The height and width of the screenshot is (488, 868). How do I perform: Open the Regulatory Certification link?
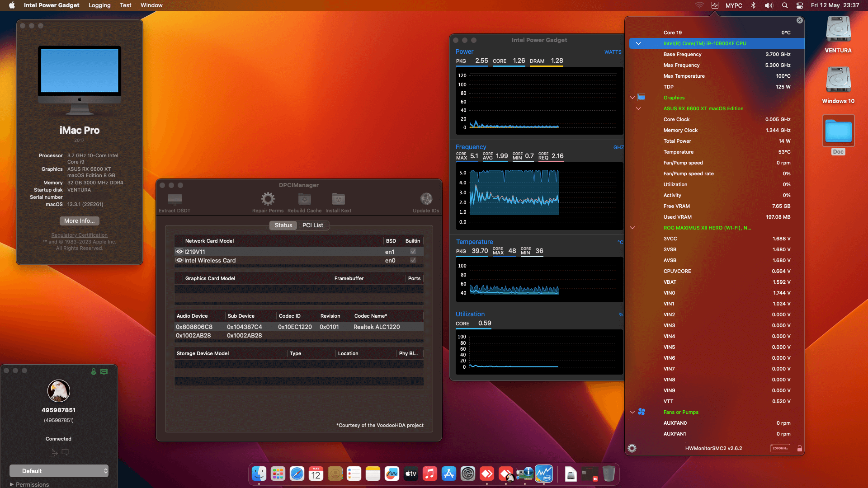tap(80, 235)
